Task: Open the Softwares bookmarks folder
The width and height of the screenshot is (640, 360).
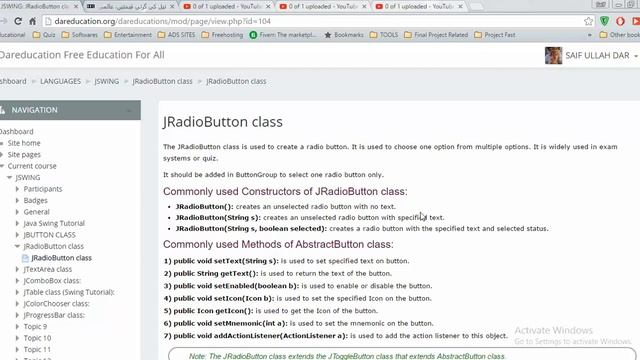Action: 80,35
